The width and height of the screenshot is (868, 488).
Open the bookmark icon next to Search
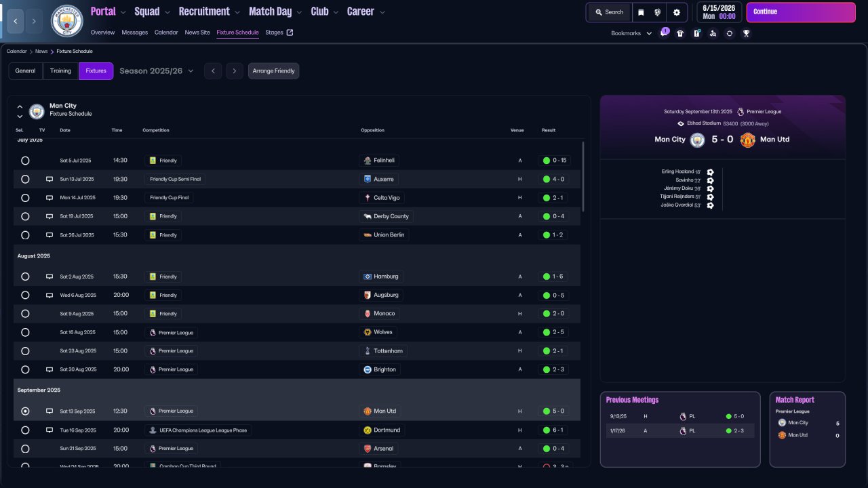641,12
